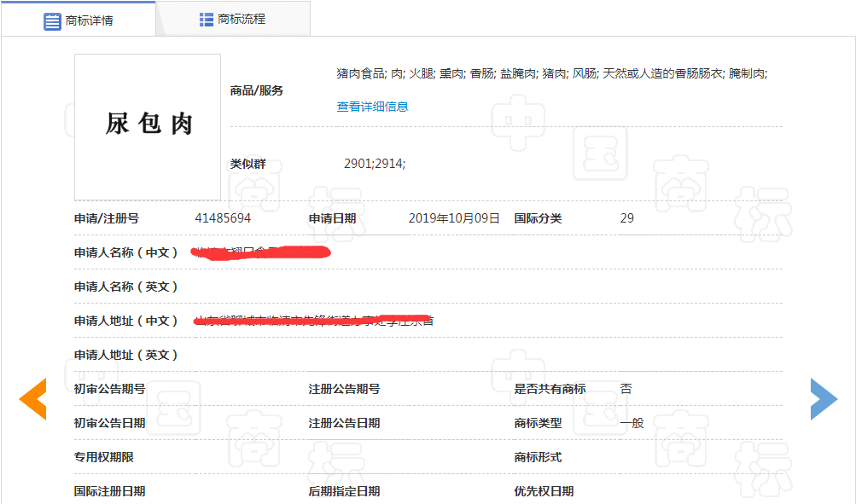Open the 查看详细信息 link
The height and width of the screenshot is (504, 856).
click(372, 107)
